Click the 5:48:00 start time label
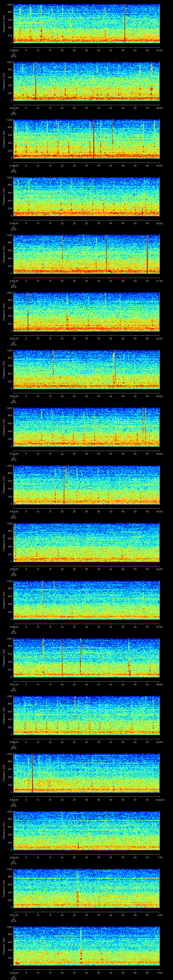 pos(13,166)
